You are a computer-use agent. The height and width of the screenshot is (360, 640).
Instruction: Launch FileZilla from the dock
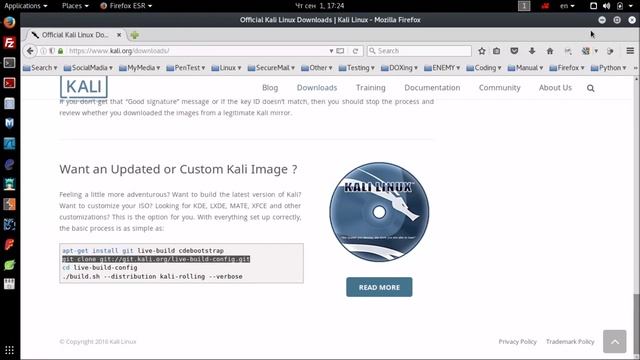coord(9,42)
